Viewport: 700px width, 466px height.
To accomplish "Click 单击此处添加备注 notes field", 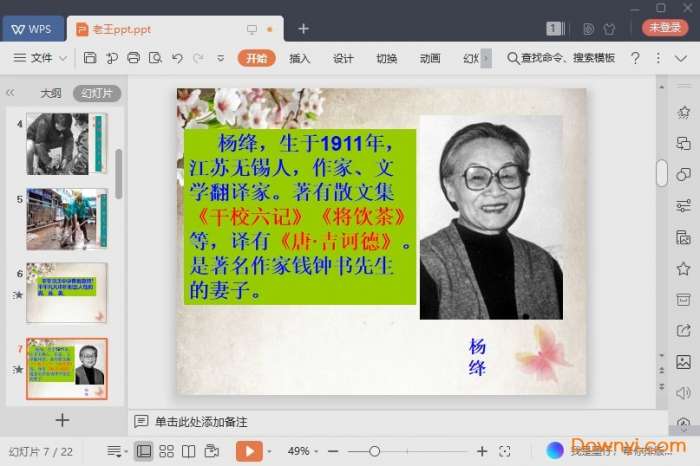I will tap(201, 422).
